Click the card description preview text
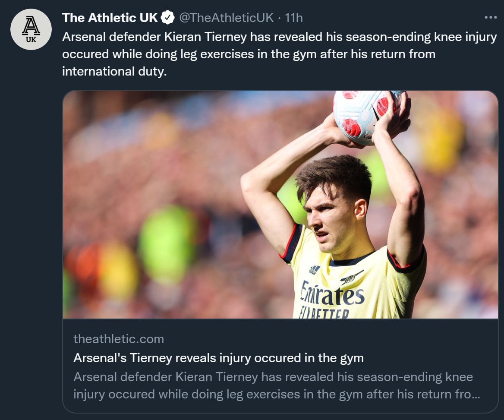The image size is (504, 420). coord(273,385)
